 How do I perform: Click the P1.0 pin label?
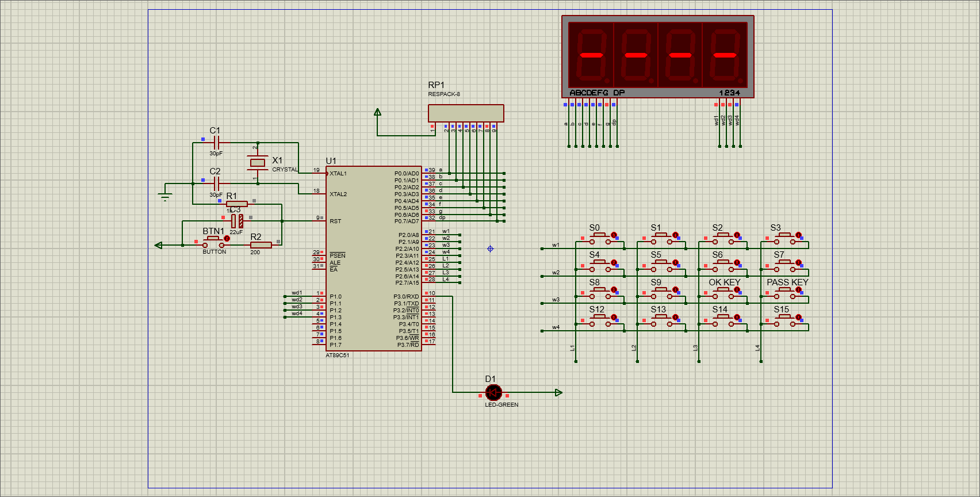335,297
